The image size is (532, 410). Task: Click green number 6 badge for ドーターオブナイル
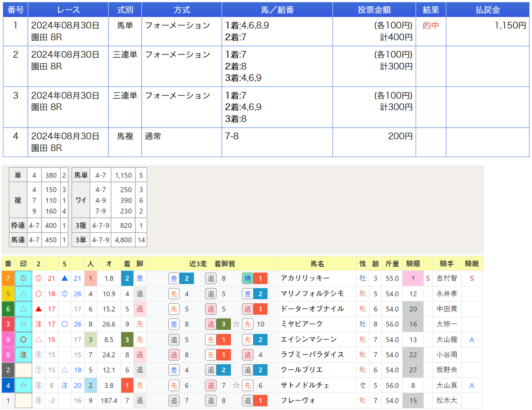click(8, 309)
